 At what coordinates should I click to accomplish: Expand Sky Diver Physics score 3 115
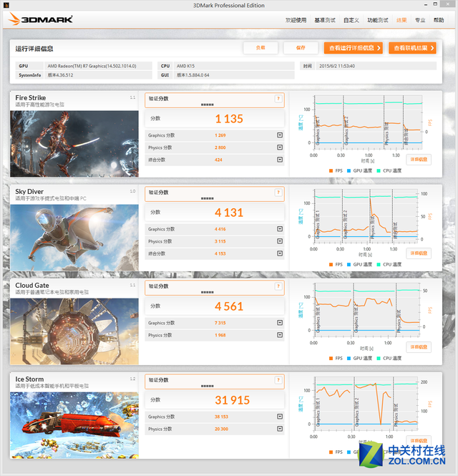(280, 241)
